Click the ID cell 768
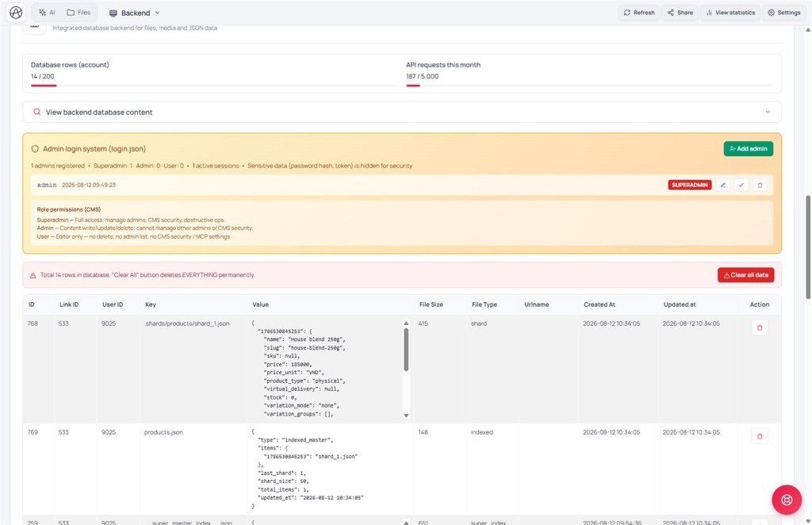Image resolution: width=812 pixels, height=525 pixels. (x=33, y=324)
